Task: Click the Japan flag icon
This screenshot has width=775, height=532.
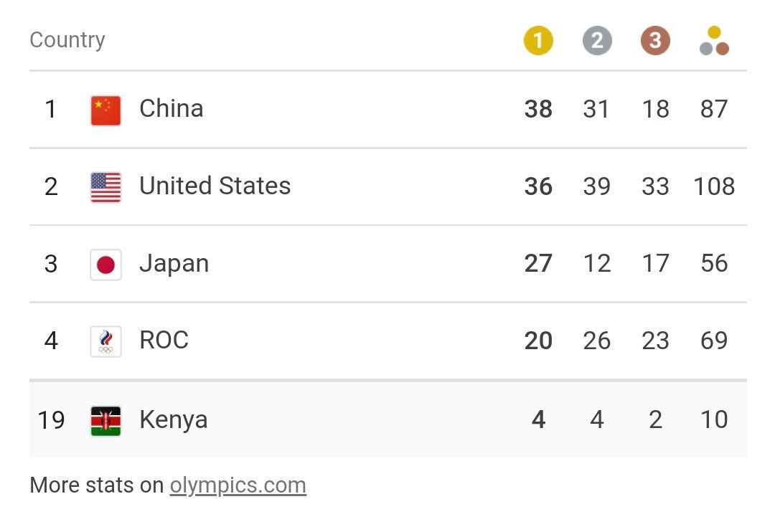Action: pyautogui.click(x=105, y=265)
